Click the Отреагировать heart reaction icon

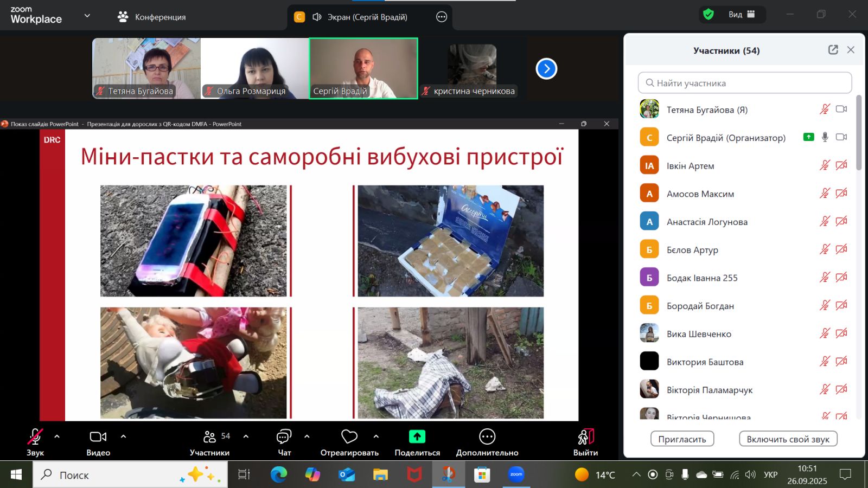tap(349, 437)
